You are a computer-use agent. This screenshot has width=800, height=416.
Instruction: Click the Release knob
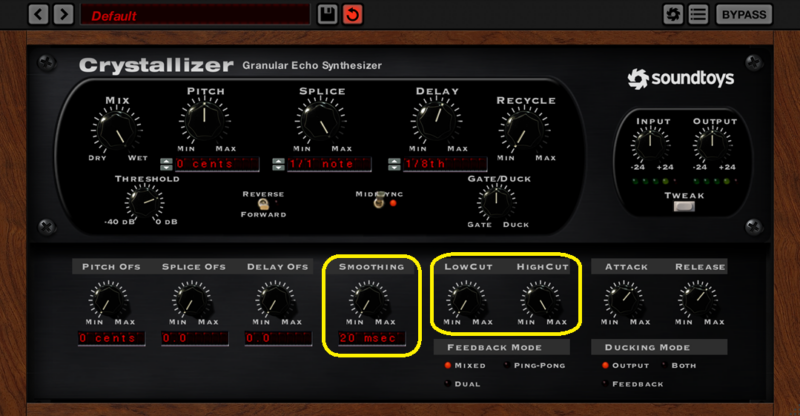(x=698, y=300)
